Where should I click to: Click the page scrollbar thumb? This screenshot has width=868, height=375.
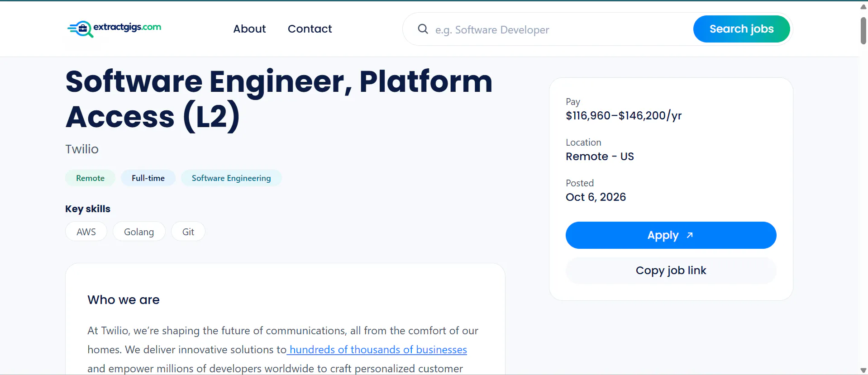coord(863,31)
